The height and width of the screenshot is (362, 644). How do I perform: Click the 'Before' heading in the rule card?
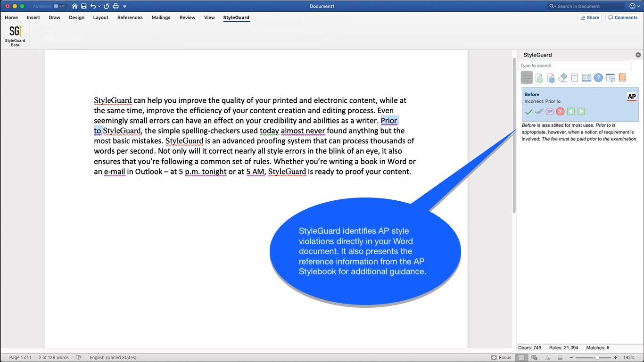click(532, 94)
